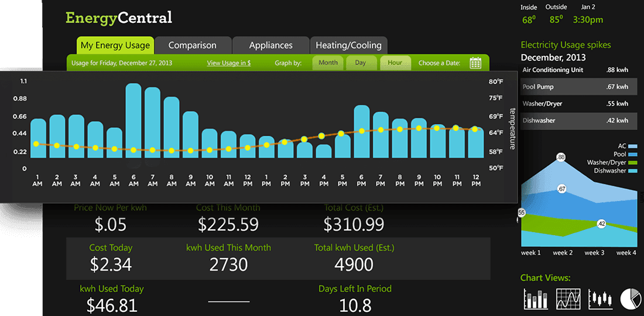Screen dimensions: 644x316
Task: Click the Pool legend color swatch
Action: 633,154
